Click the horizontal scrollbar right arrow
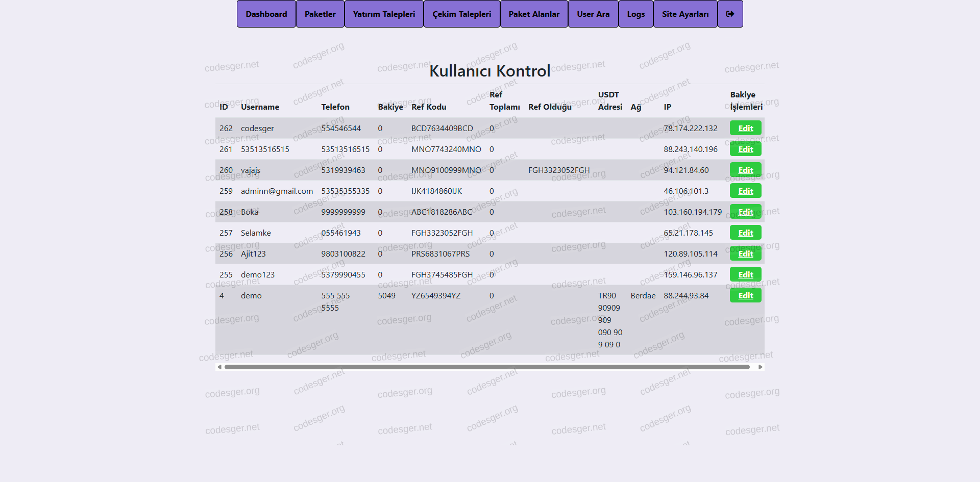Screen dimensions: 980x482 (760, 367)
